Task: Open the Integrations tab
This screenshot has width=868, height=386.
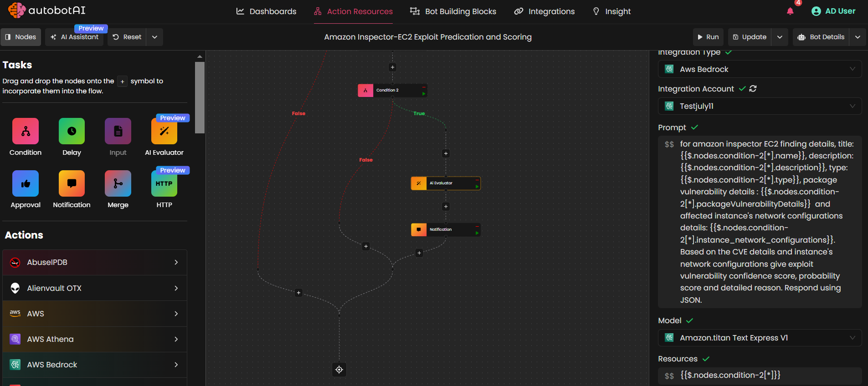Action: pos(544,11)
